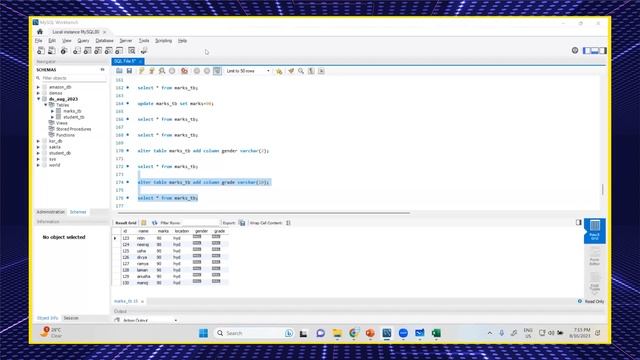Switch to the Administration tab

[51, 212]
